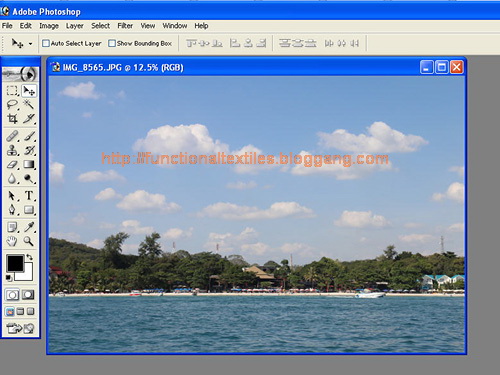The height and width of the screenshot is (375, 500).
Task: Swap foreground and background colors
Action: 29,257
